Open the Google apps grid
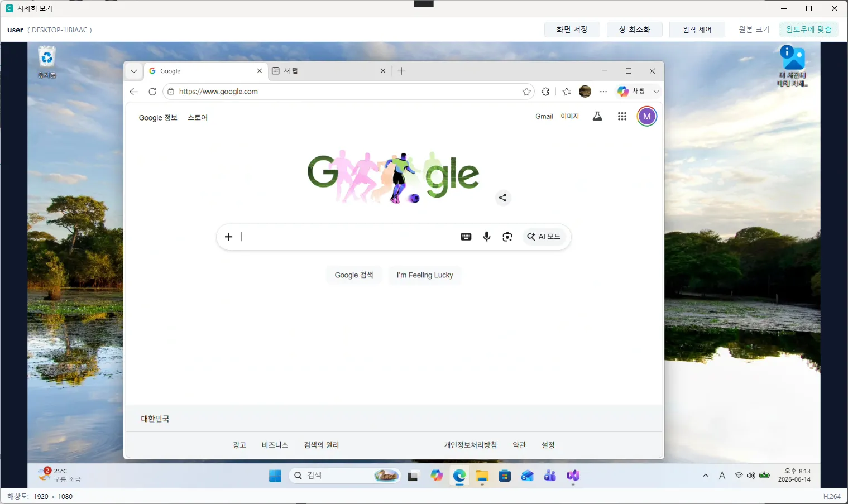 622,116
